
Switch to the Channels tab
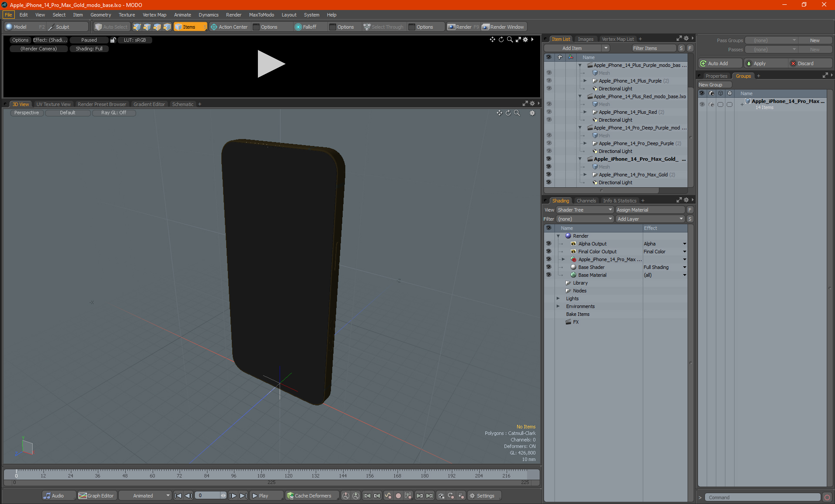586,201
